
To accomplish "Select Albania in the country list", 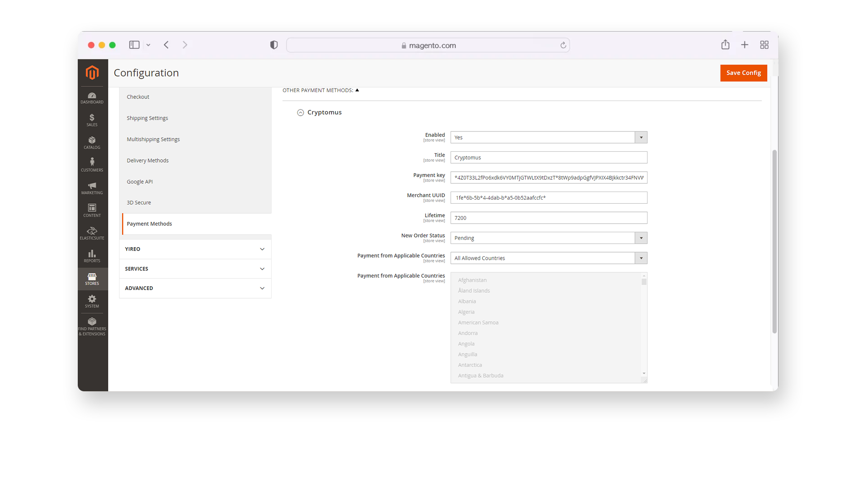I will tap(467, 301).
